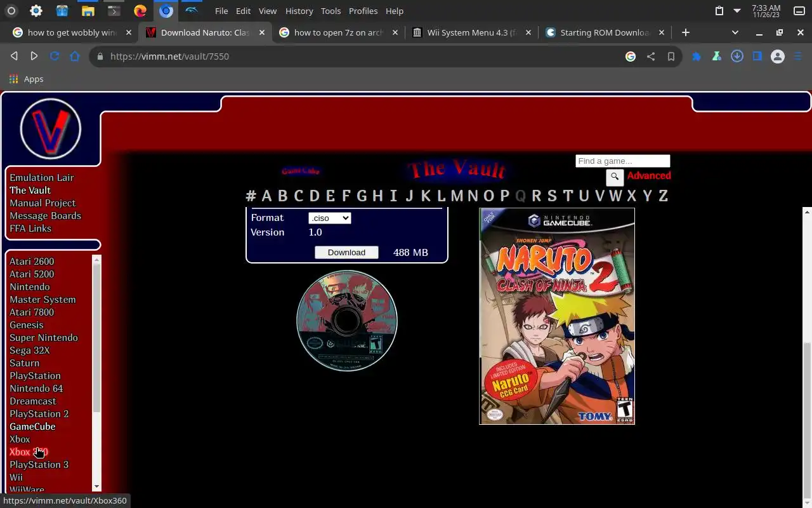
Task: Click the 'Find a game...' search field
Action: point(622,161)
